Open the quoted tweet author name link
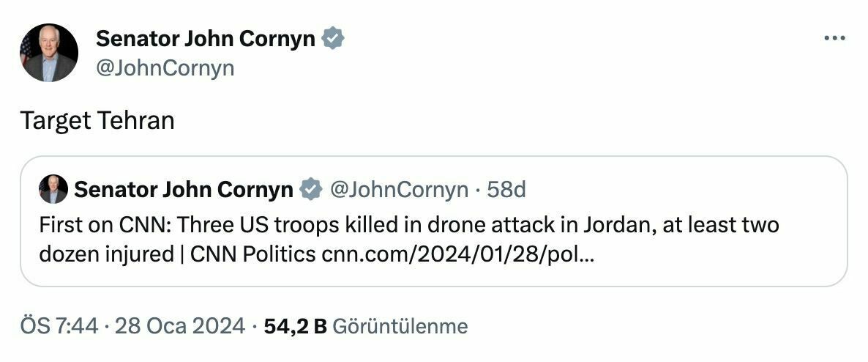This screenshot has height=362, width=868. 183,190
